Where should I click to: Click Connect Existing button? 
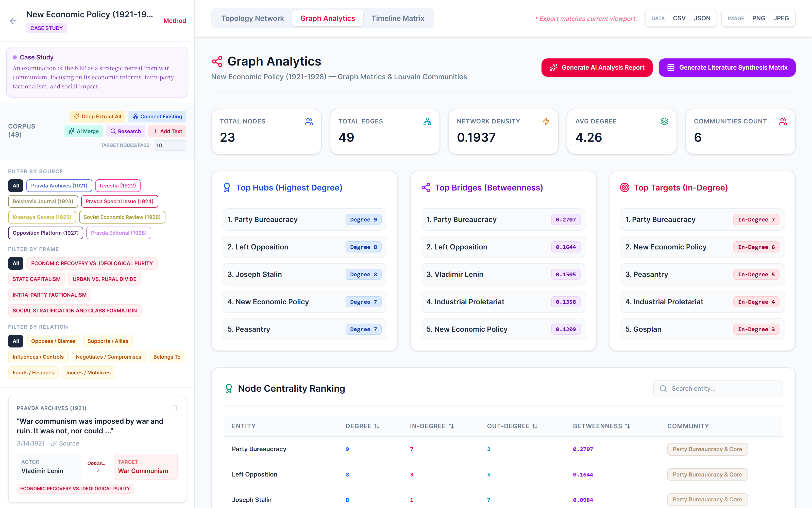(x=157, y=117)
